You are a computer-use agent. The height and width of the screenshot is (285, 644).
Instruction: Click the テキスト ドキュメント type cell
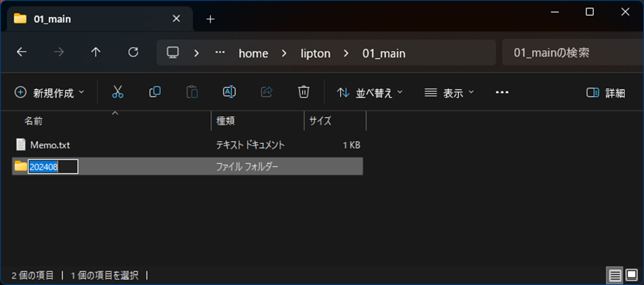click(250, 145)
